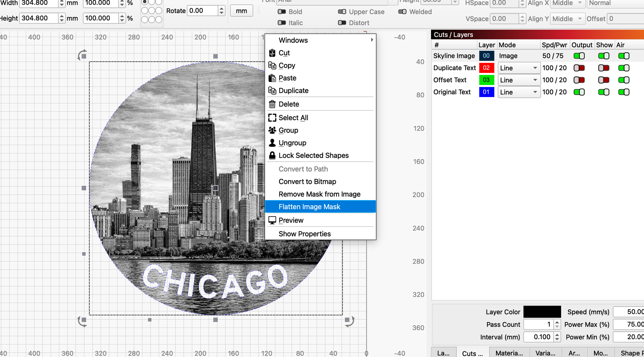Click the black Layer Color swatch

542,312
